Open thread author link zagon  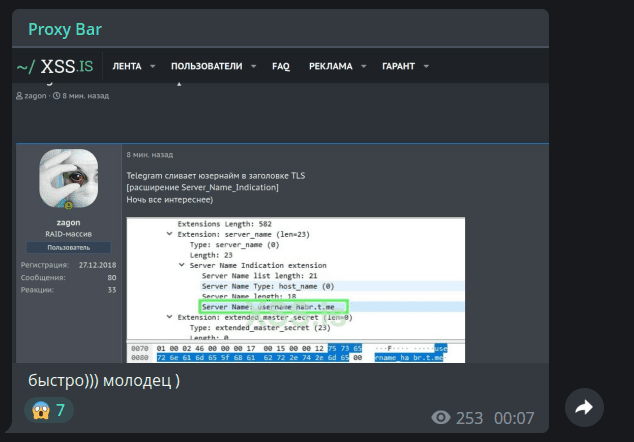click(x=35, y=96)
